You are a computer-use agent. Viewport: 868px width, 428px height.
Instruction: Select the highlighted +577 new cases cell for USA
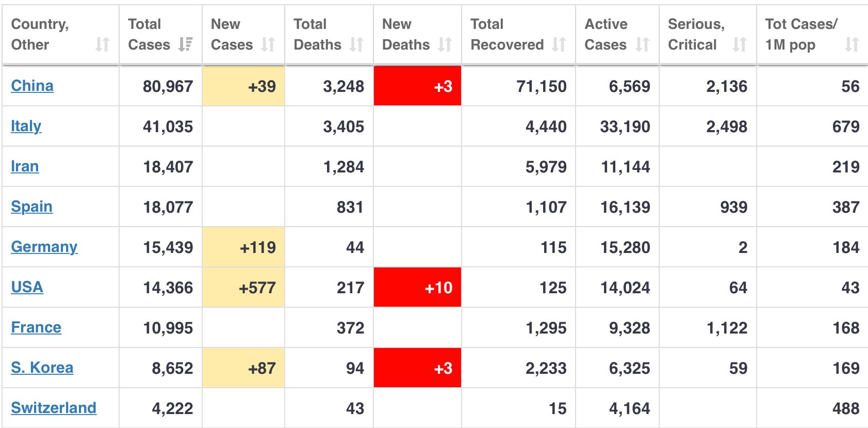pos(243,287)
